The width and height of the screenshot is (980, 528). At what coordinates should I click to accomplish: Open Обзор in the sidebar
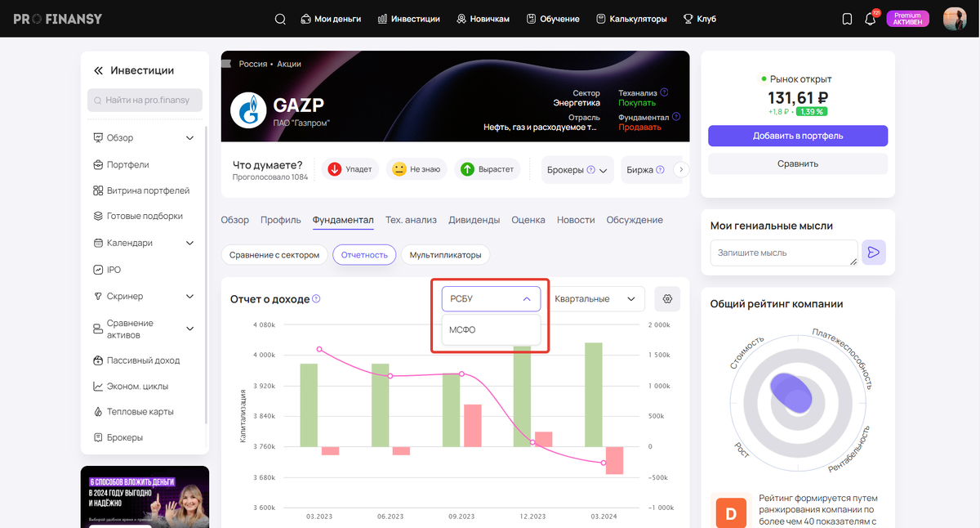click(x=120, y=137)
